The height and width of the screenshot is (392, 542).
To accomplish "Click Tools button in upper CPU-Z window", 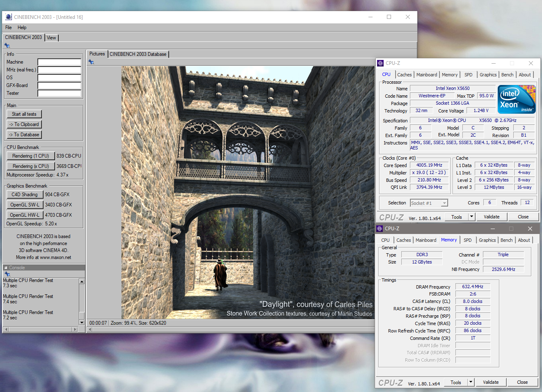I will click(x=457, y=217).
